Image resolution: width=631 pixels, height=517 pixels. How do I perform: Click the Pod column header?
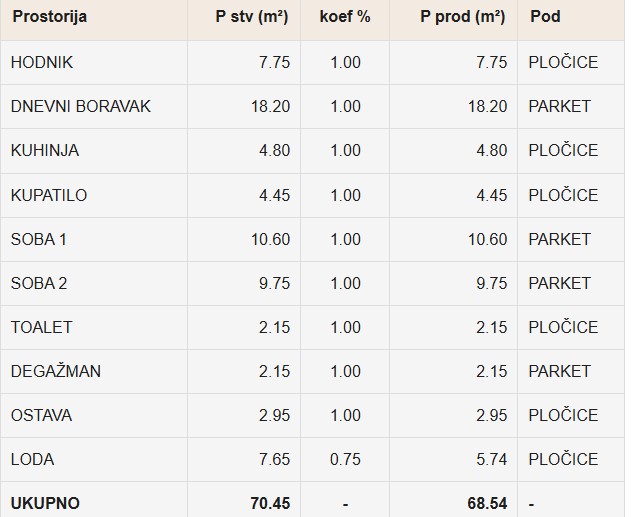(545, 17)
